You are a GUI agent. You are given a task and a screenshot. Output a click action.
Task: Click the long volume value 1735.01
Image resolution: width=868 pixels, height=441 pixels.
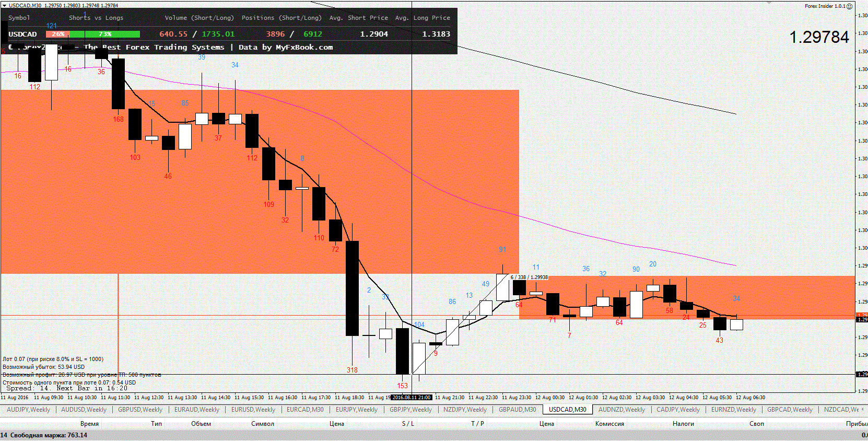click(x=218, y=34)
